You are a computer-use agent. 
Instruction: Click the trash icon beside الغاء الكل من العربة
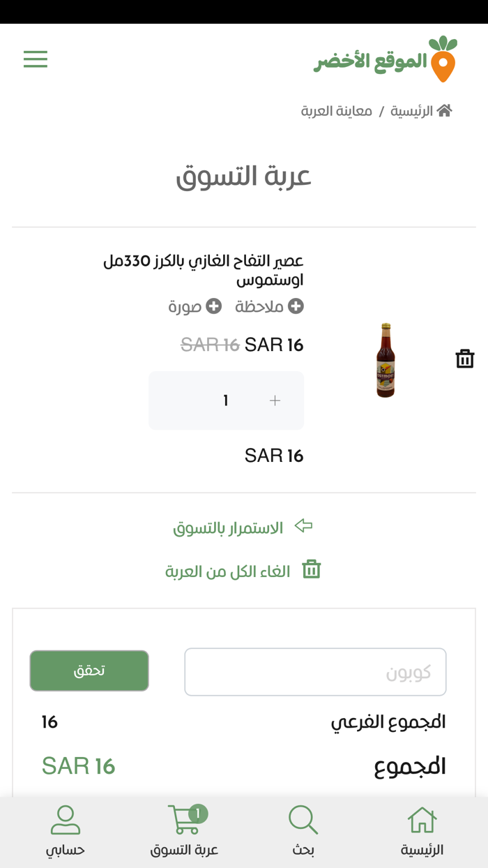[x=312, y=569]
